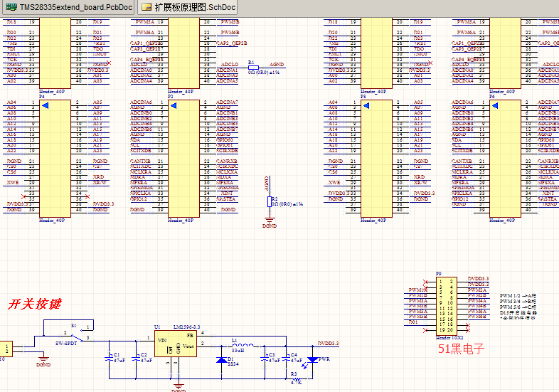Click the PWM 1/2 -->A相 note line
The height and width of the screenshot is (392, 559).
(518, 296)
